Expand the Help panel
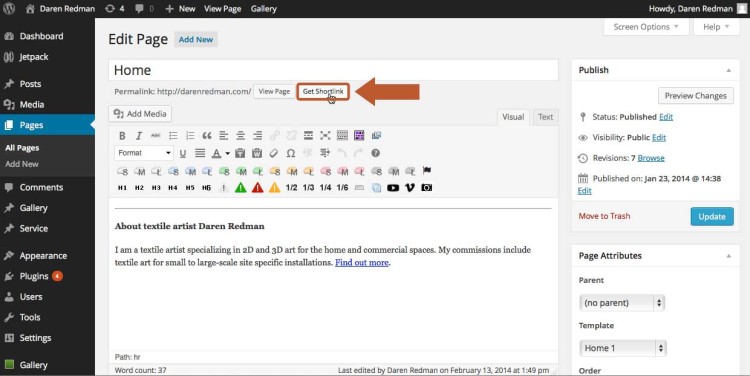The image size is (750, 376). click(716, 27)
